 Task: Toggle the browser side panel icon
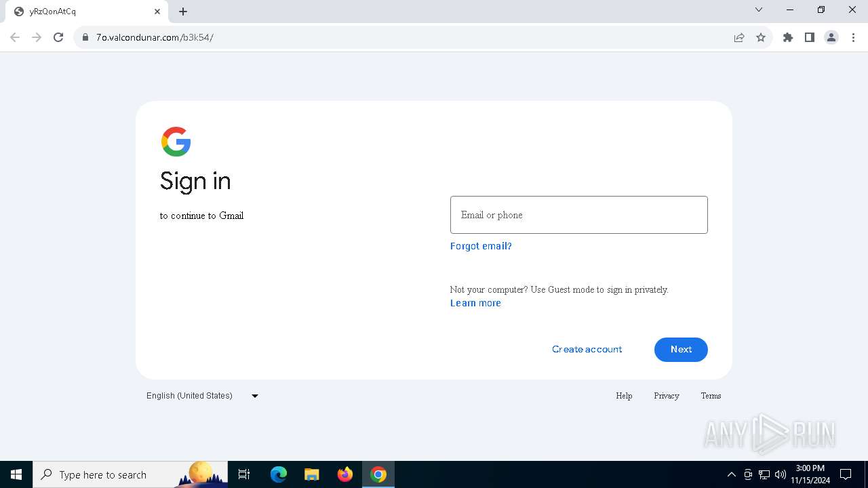click(x=810, y=37)
